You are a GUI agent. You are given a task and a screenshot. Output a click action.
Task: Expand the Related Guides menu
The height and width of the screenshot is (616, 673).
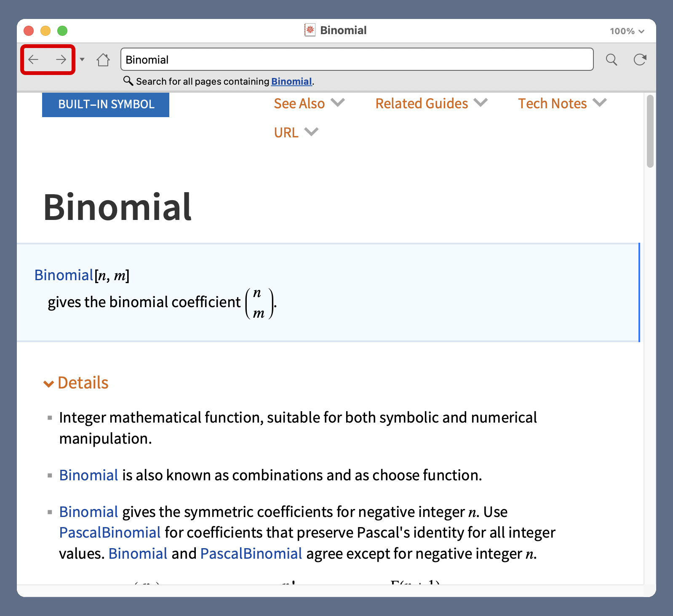tap(431, 104)
